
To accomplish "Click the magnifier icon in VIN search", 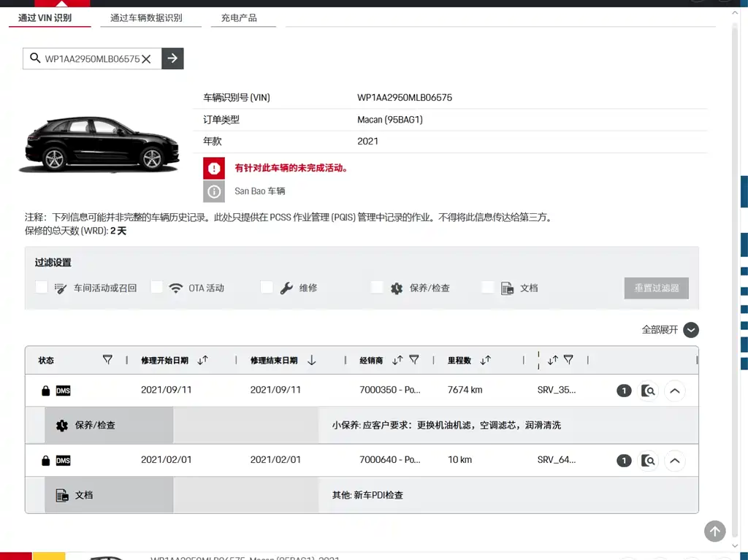I will point(35,58).
